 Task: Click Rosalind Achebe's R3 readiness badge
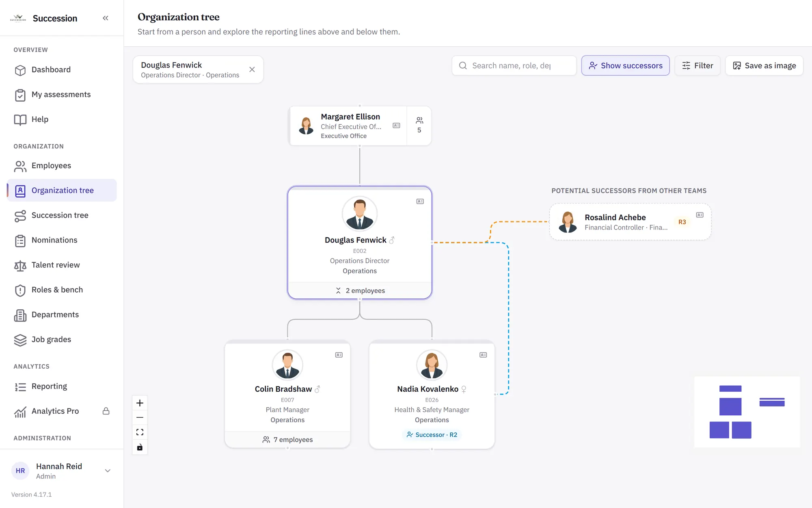[682, 222]
